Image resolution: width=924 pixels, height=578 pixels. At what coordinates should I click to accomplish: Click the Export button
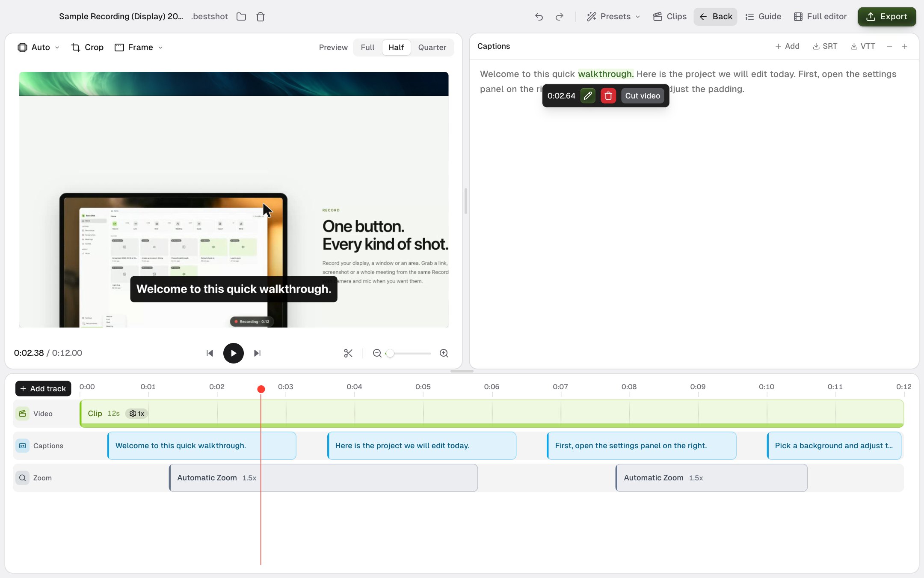887,17
